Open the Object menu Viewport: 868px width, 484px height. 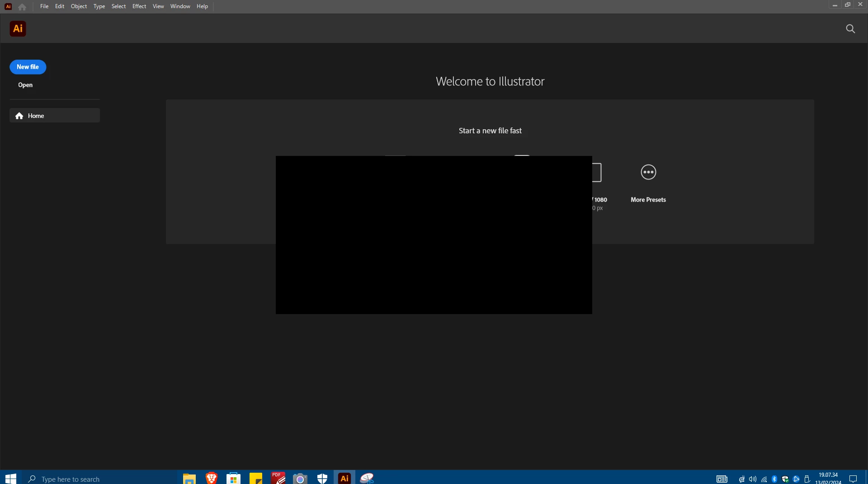click(79, 6)
